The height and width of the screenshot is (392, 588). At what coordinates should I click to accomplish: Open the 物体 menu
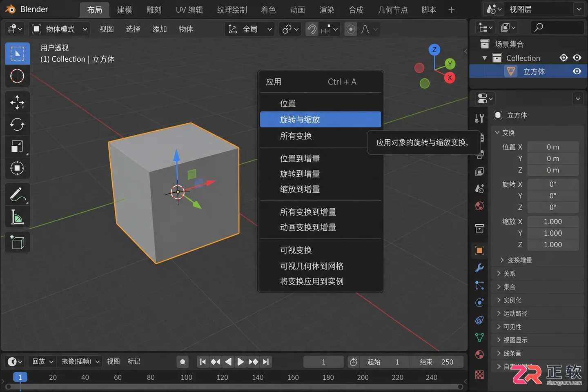coord(186,29)
